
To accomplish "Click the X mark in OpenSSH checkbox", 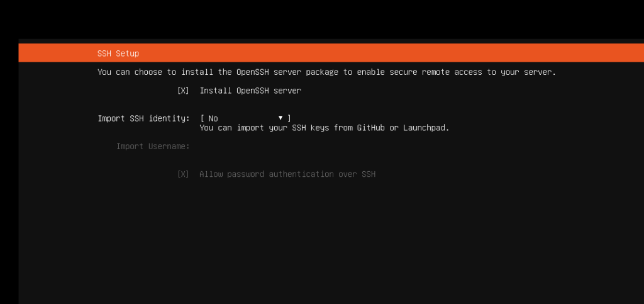I will coord(183,91).
